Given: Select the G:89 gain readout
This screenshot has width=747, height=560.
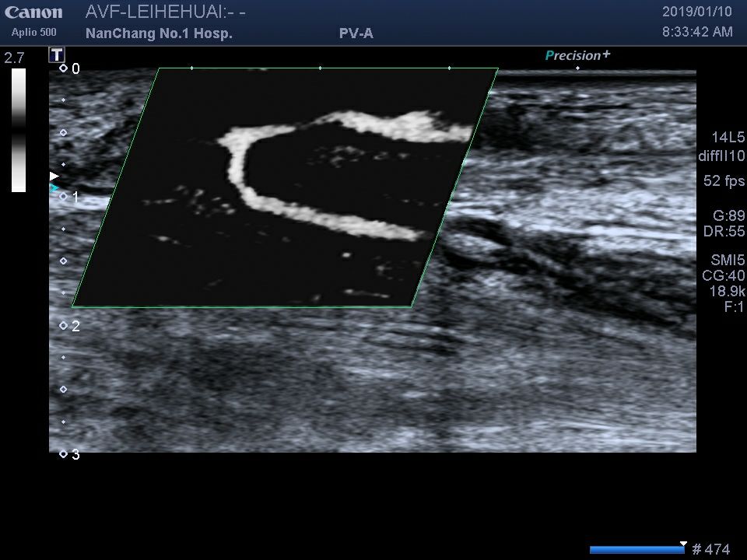Looking at the screenshot, I should [x=728, y=216].
